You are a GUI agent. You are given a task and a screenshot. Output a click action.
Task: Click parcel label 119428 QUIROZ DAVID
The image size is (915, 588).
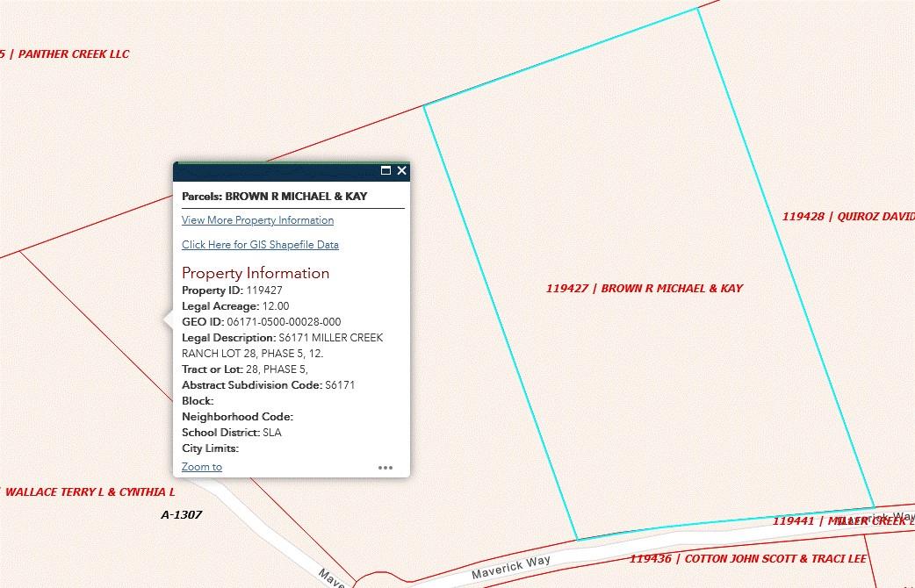pyautogui.click(x=847, y=216)
